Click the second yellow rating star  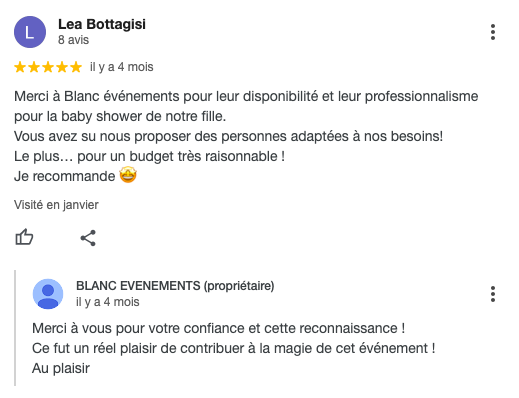point(34,67)
